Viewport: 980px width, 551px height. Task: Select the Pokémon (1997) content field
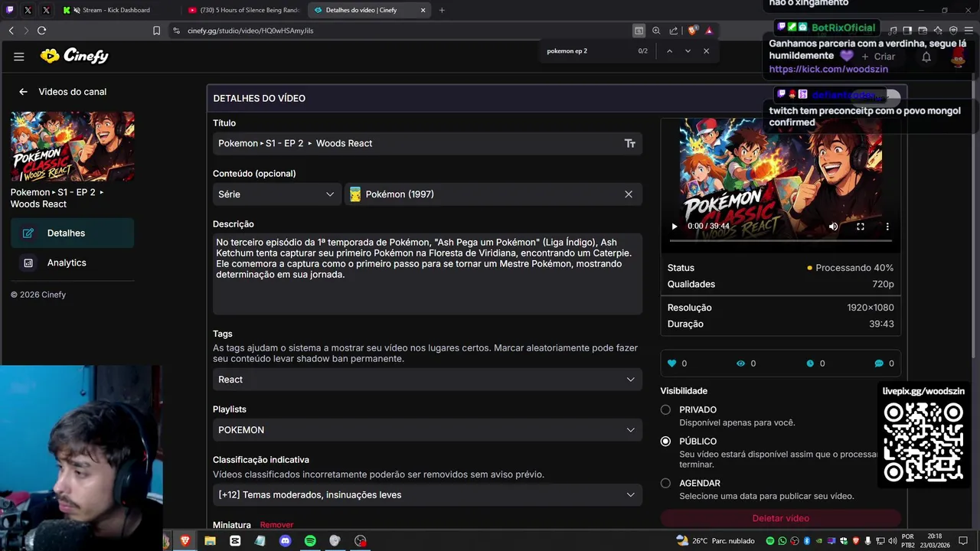coord(493,194)
